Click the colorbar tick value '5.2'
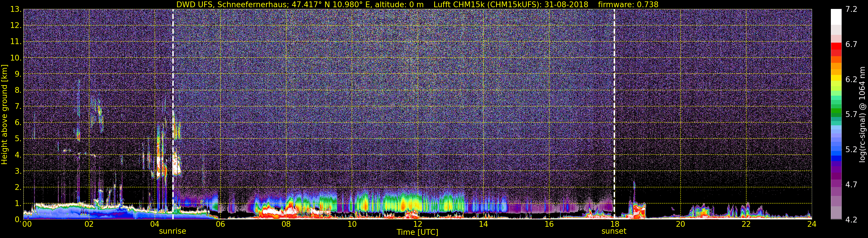 [x=851, y=150]
